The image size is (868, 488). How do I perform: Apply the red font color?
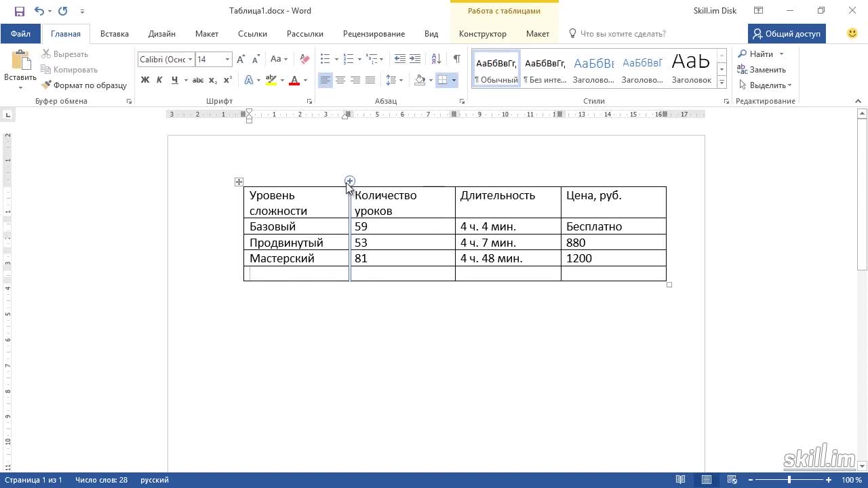point(294,80)
